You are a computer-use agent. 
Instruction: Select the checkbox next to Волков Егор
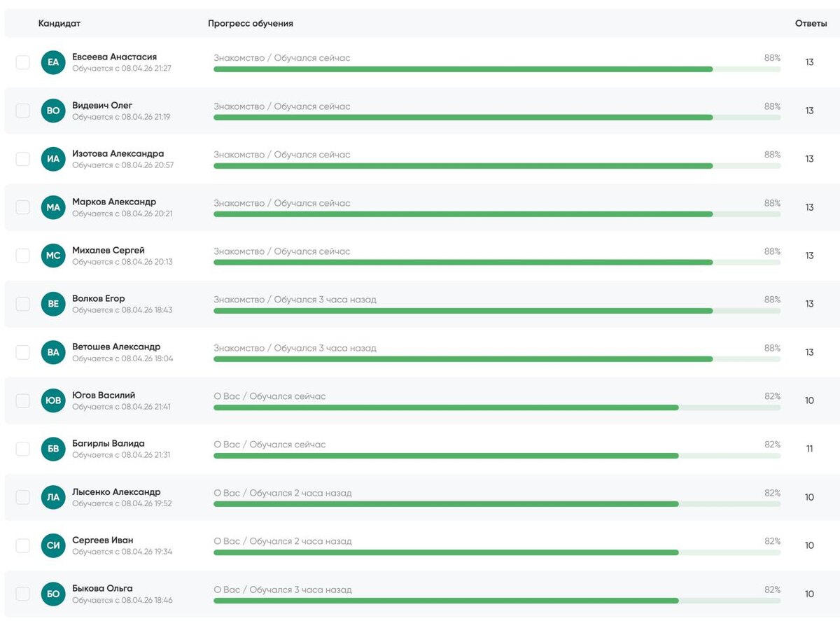23,304
